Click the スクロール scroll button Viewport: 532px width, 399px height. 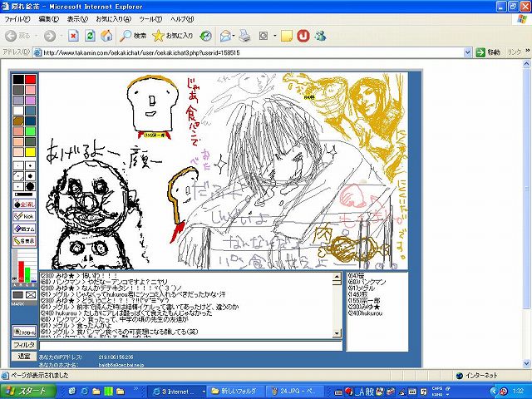pos(24,332)
